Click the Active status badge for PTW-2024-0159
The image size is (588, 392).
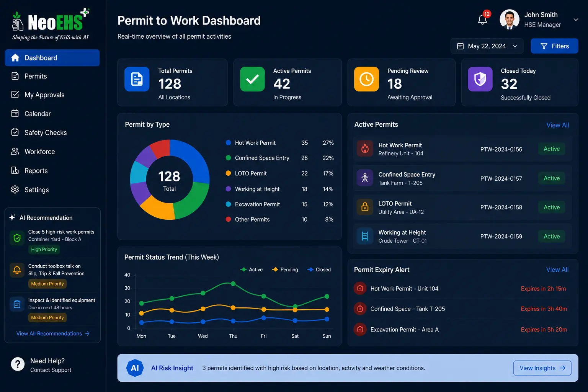click(552, 237)
